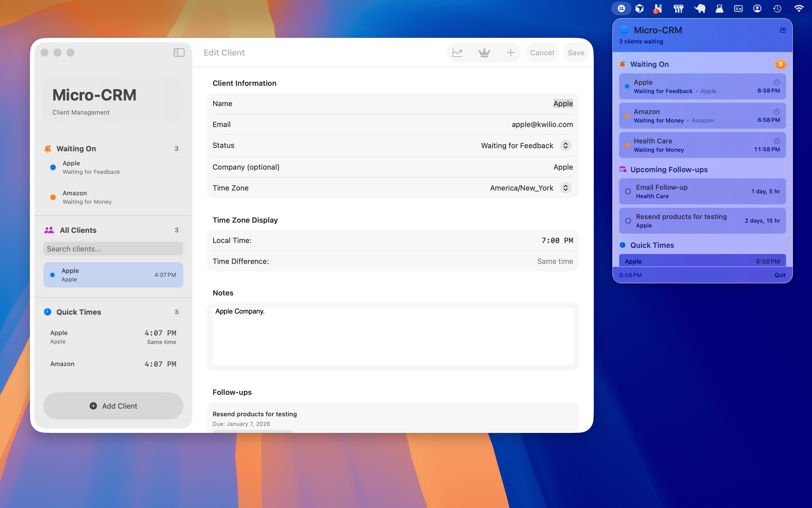Select Apple row in All Clients list
The height and width of the screenshot is (508, 812).
pyautogui.click(x=113, y=275)
